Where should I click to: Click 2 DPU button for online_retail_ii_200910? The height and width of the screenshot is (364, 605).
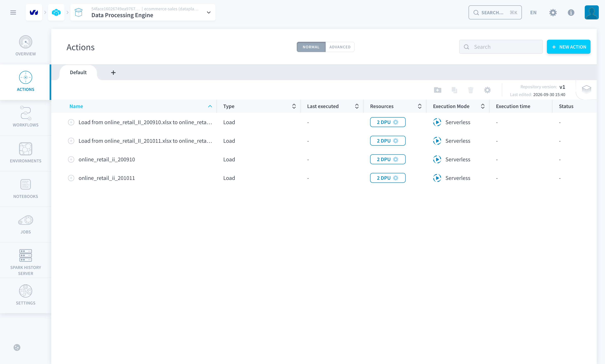(x=387, y=159)
